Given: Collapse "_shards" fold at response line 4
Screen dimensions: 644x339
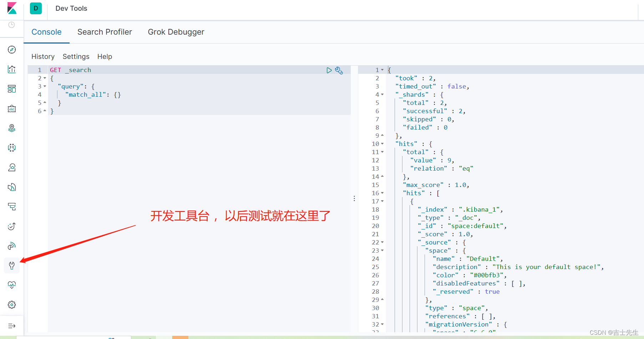Looking at the screenshot, I should point(382,95).
